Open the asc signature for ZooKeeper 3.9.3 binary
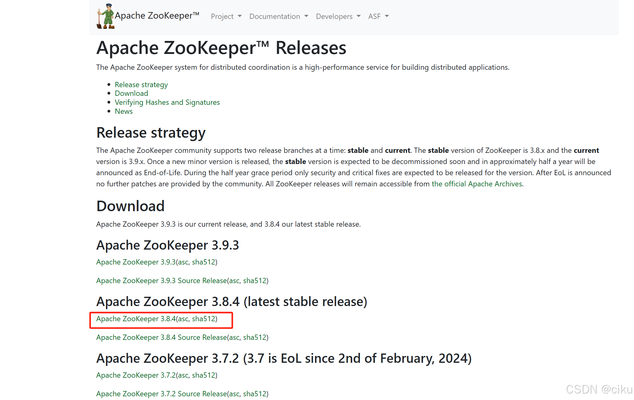This screenshot has width=634, height=400. tap(184, 262)
